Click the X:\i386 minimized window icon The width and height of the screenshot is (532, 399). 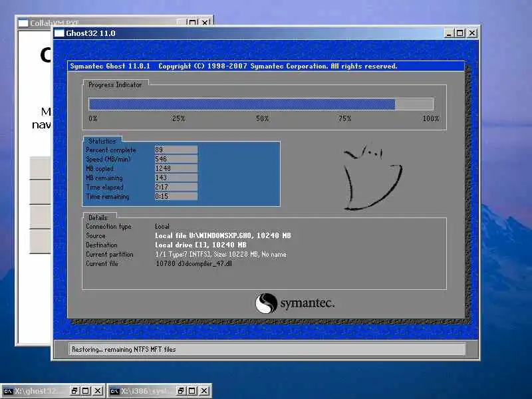coord(114,391)
